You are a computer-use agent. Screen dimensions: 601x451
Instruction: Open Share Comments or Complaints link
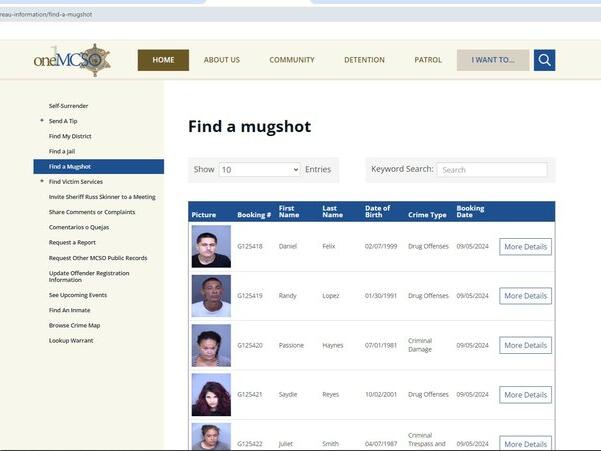tap(92, 212)
